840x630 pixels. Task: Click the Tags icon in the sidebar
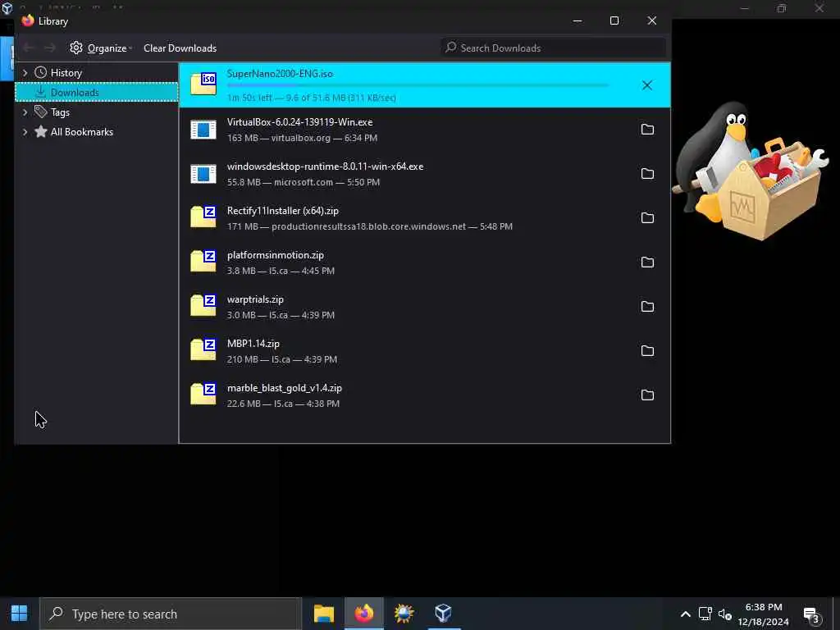coord(41,112)
